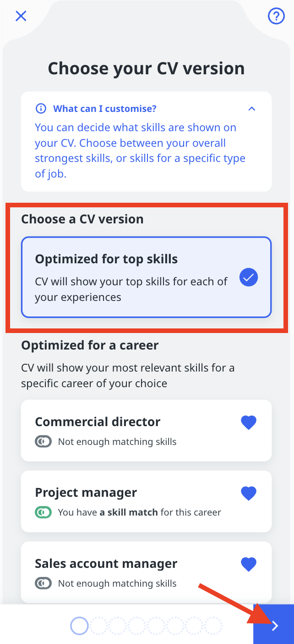Viewport: 294px width, 644px height.
Task: Select the first progress step circle
Action: point(79,625)
